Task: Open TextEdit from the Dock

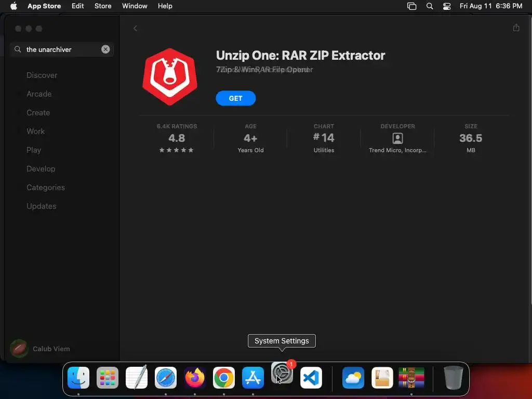Action: [x=137, y=378]
